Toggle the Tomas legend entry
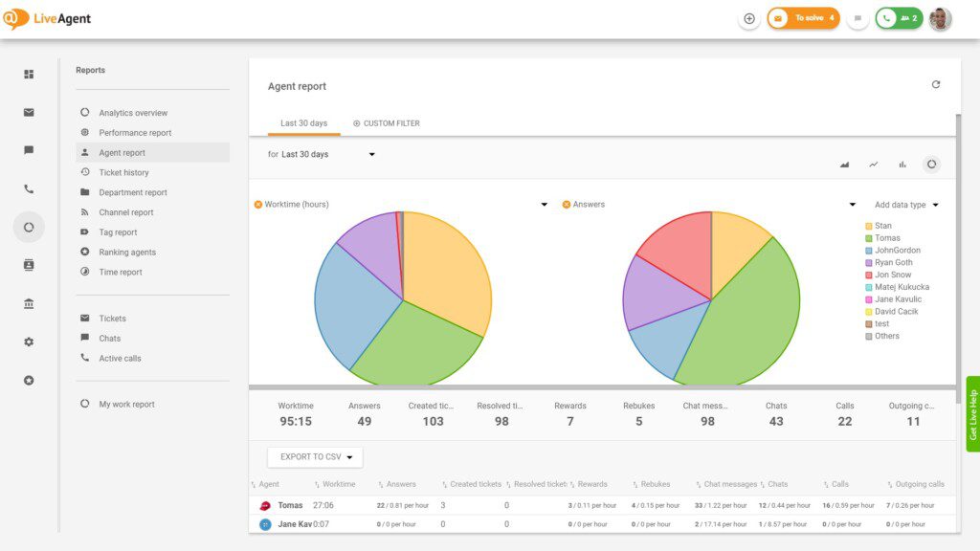Viewport: 980px width, 551px height. click(x=887, y=238)
